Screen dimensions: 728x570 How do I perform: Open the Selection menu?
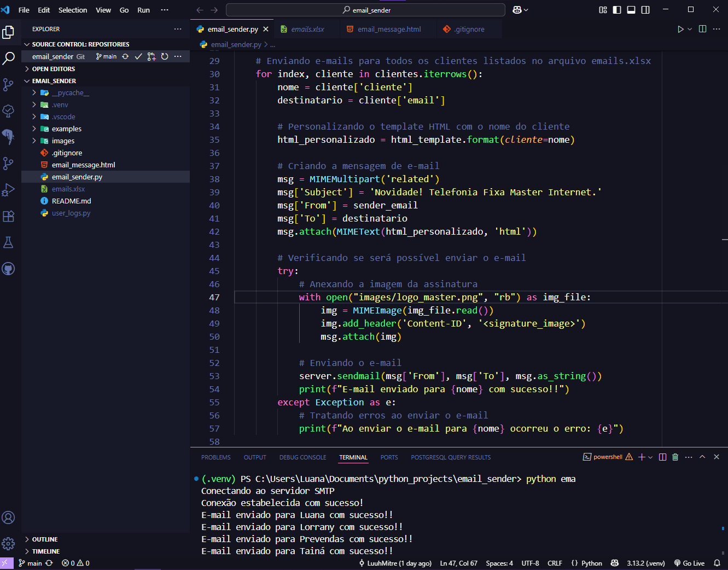pyautogui.click(x=73, y=10)
